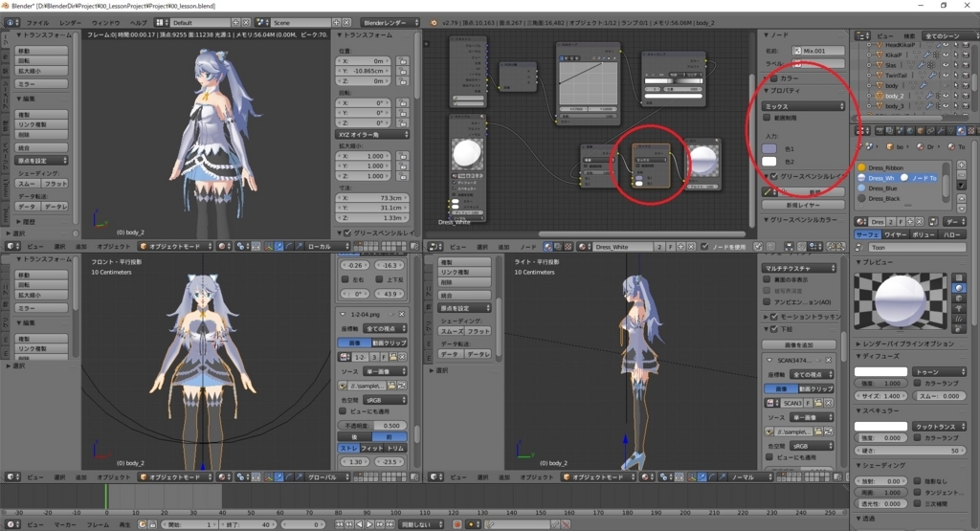Open the ウィンドウ menu in the top bar
The width and height of the screenshot is (980, 531).
point(105,23)
